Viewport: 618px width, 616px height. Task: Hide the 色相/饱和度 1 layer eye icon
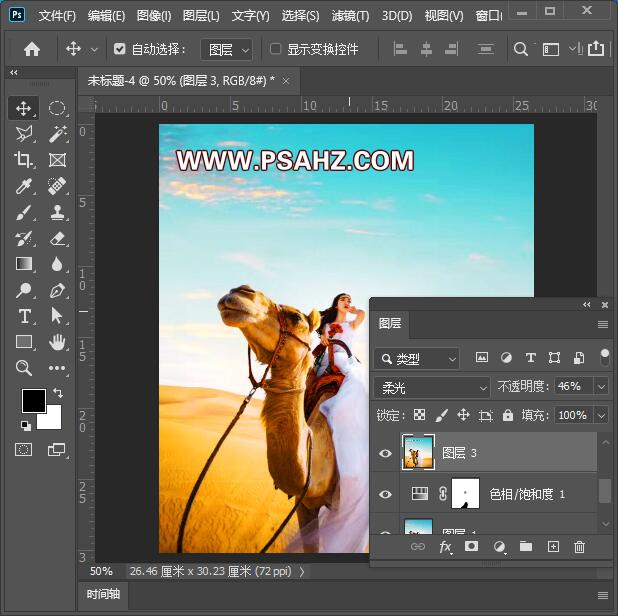(x=385, y=494)
